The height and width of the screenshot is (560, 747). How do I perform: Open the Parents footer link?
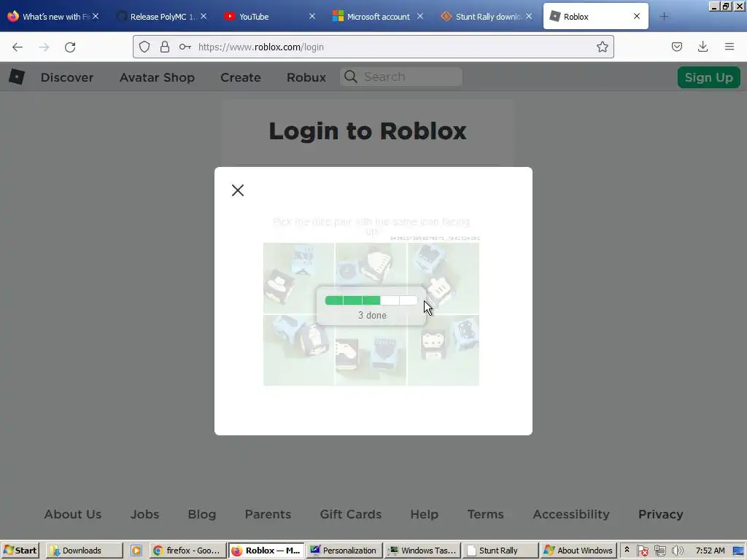(x=268, y=514)
